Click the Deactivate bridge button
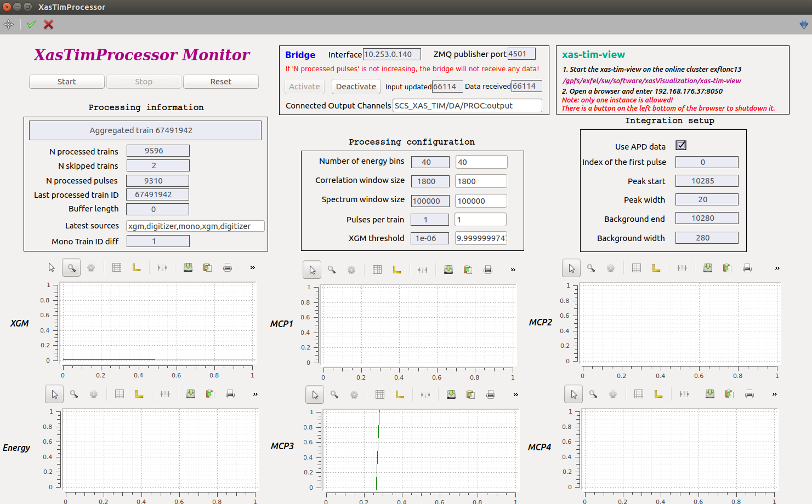The image size is (812, 504). [x=356, y=87]
